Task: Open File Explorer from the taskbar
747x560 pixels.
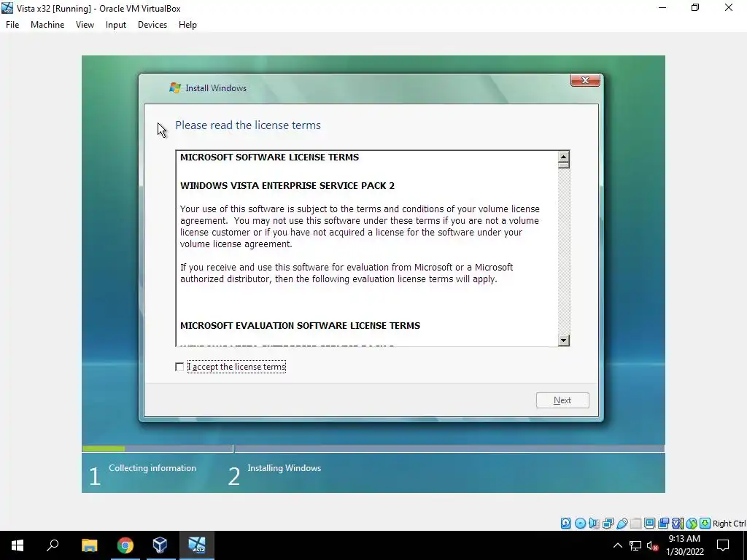Action: point(89,545)
